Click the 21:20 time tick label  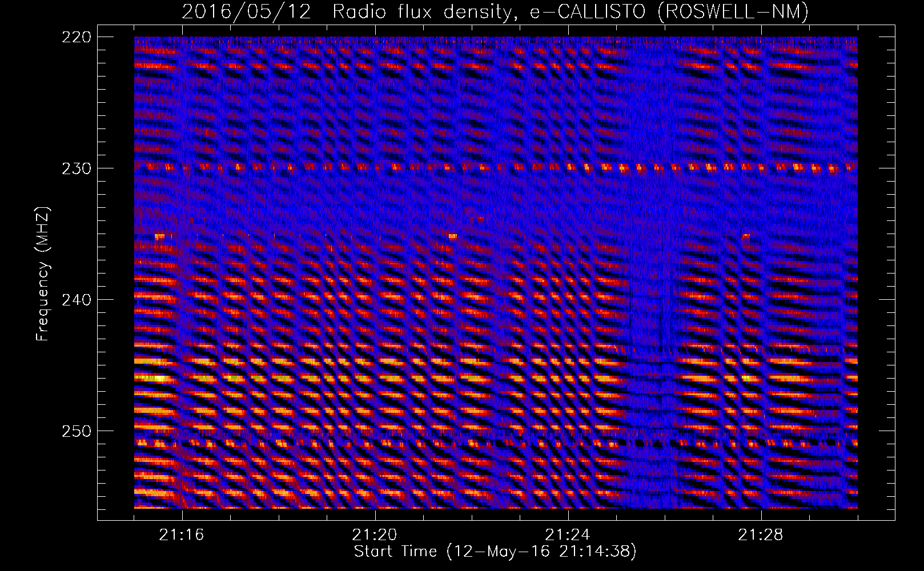click(x=375, y=535)
